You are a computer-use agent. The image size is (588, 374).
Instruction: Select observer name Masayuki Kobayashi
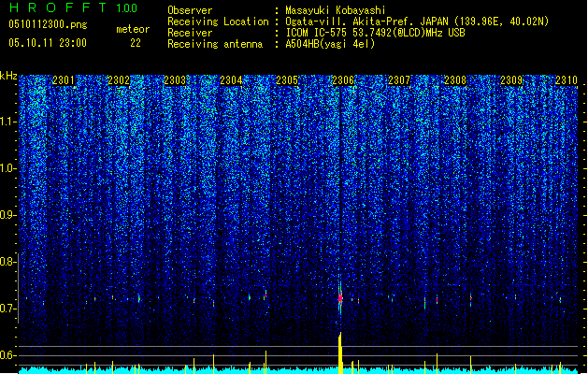[x=336, y=10]
